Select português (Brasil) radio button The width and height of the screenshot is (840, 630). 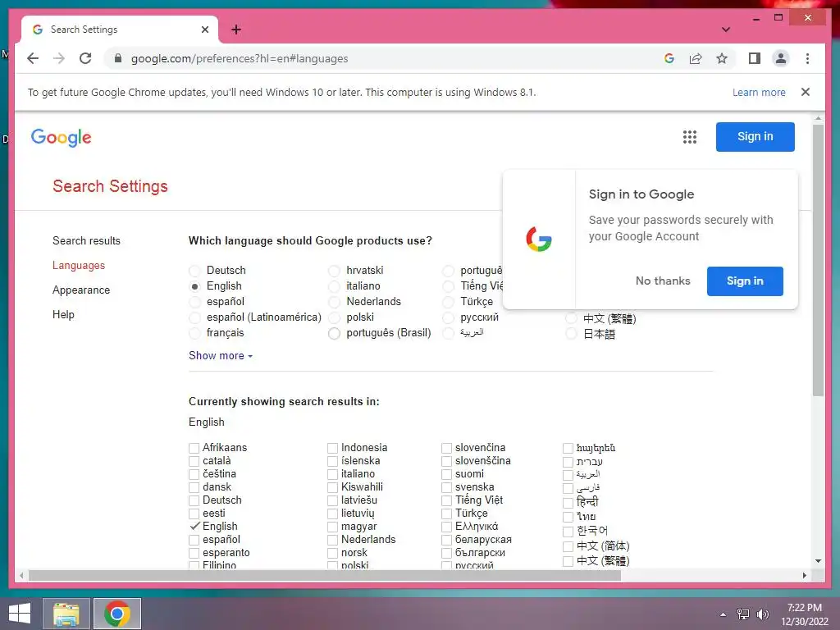[335, 333]
